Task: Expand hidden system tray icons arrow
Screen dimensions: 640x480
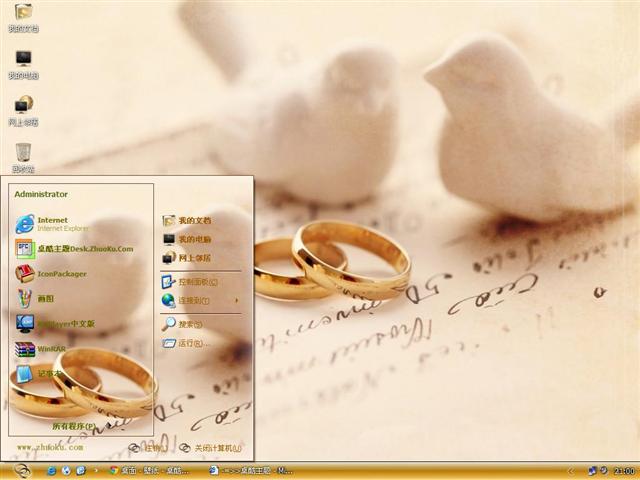Action: click(571, 471)
